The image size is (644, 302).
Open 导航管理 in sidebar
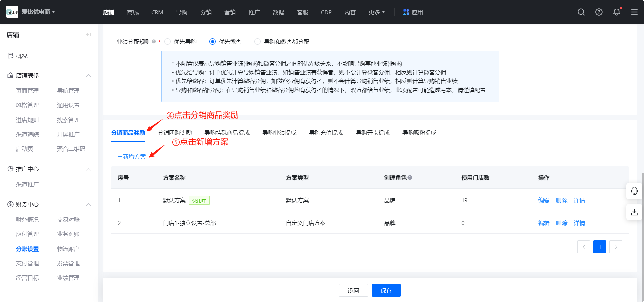click(x=68, y=91)
